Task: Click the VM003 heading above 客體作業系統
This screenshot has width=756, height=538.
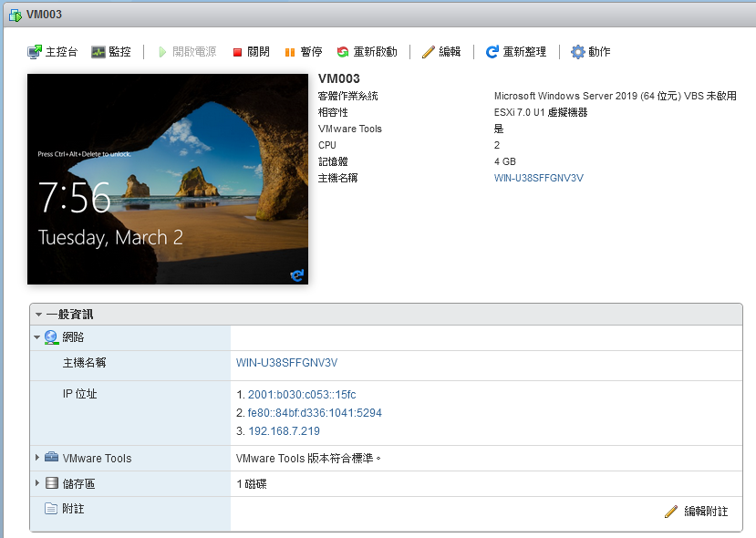Action: click(x=339, y=78)
